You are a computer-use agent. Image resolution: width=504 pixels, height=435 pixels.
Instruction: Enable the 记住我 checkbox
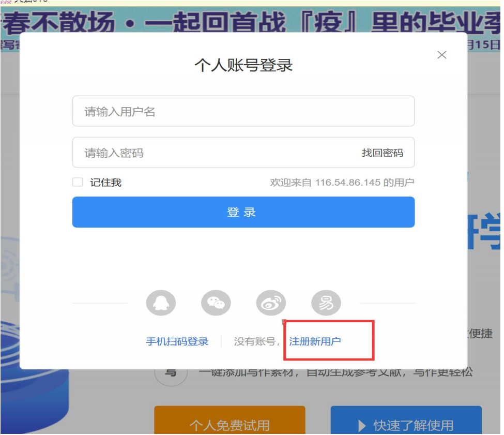click(x=78, y=182)
